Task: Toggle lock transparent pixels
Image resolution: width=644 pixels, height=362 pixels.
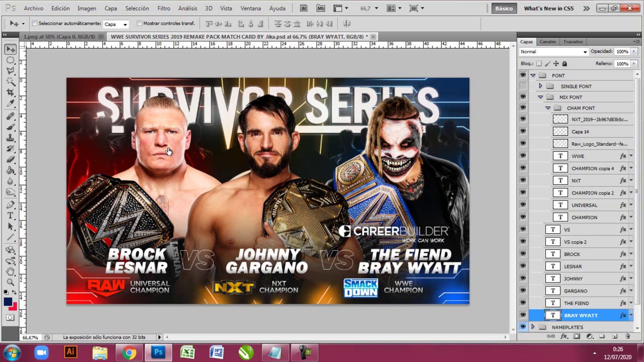Action: click(539, 64)
